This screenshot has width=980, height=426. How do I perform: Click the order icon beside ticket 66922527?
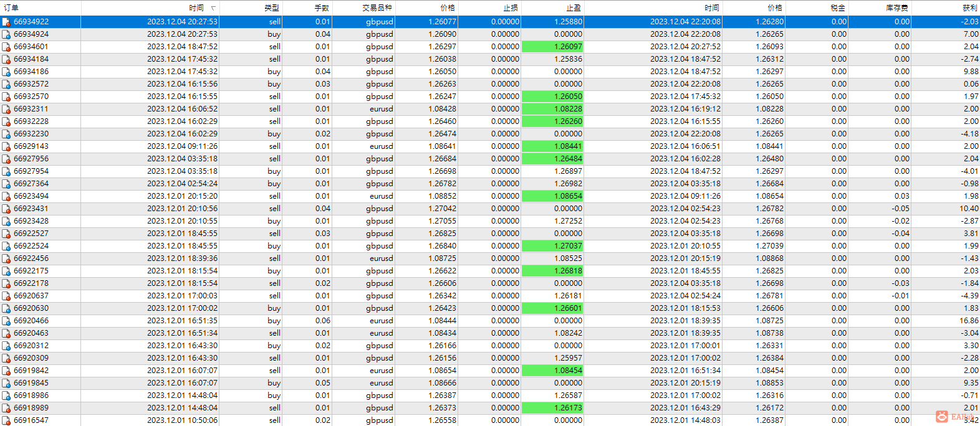[x=6, y=234]
